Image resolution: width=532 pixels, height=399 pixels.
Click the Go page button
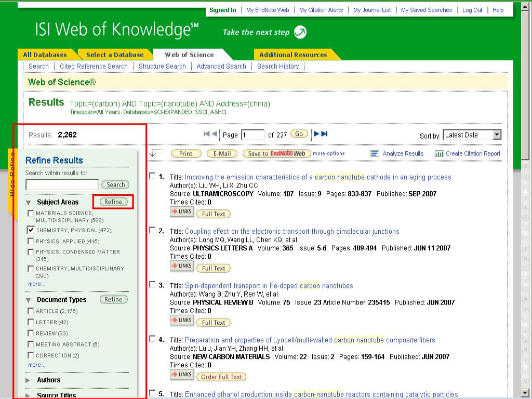pos(299,134)
